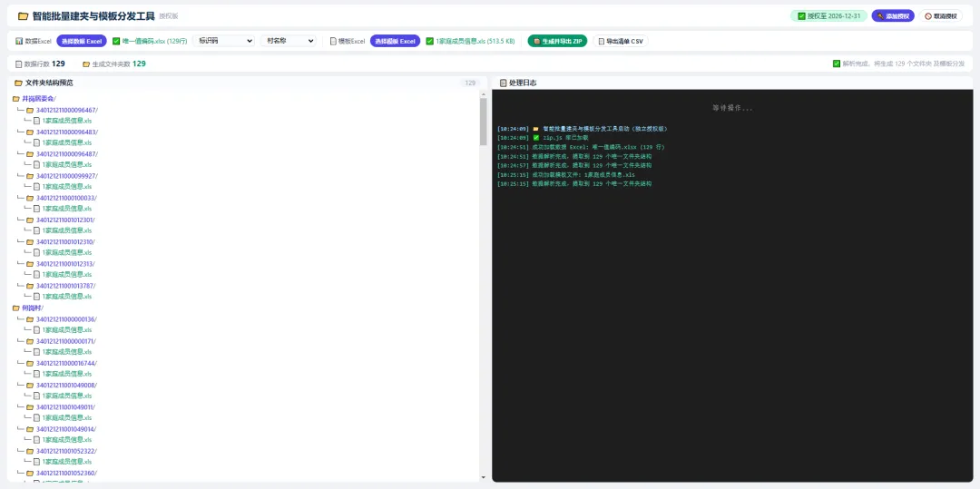Viewport: 980px width, 489px height.
Task: Click 选择数据 Excel button
Action: click(82, 41)
